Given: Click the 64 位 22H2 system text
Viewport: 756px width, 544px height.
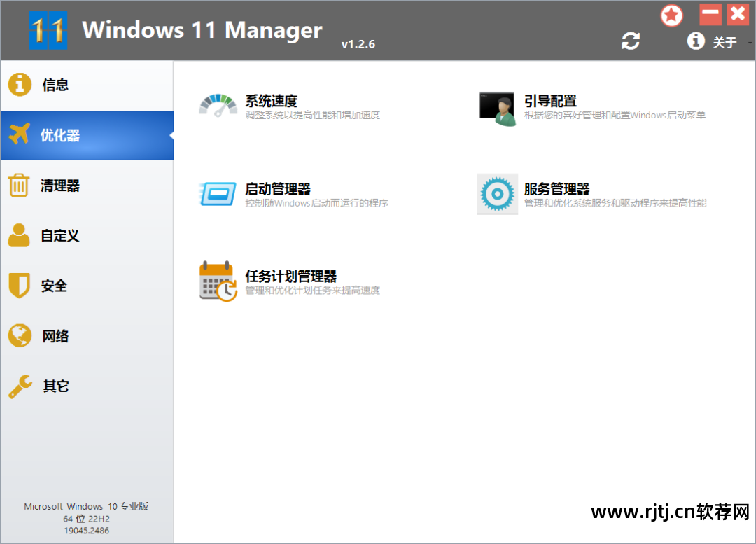Looking at the screenshot, I should click(86, 519).
